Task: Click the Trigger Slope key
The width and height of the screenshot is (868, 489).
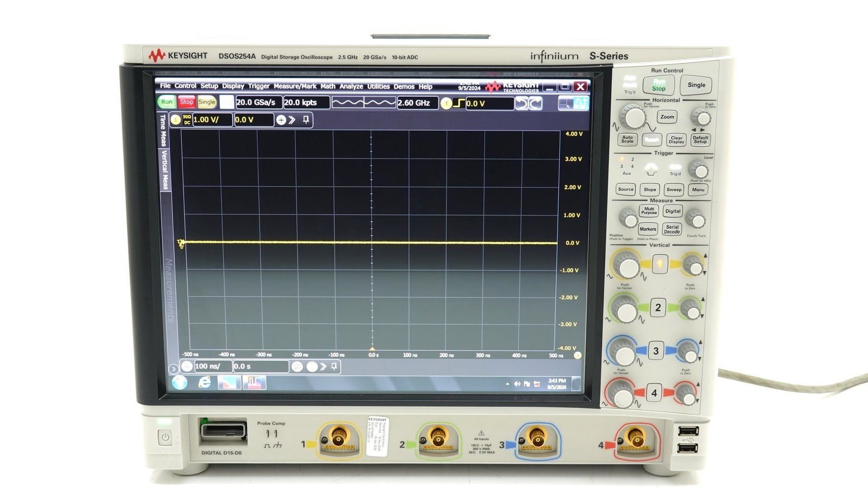Action: click(x=650, y=189)
